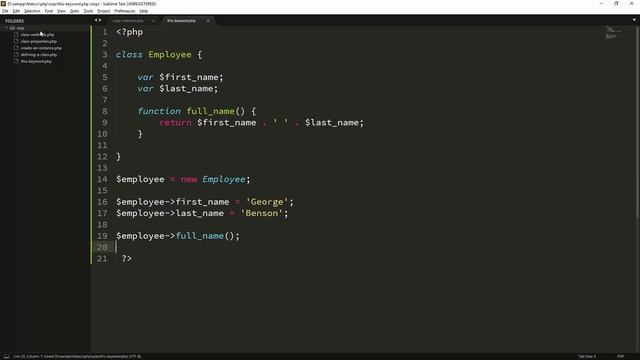Open the tab list dropdown arrow
This screenshot has width=640, height=360.
coord(634,20)
